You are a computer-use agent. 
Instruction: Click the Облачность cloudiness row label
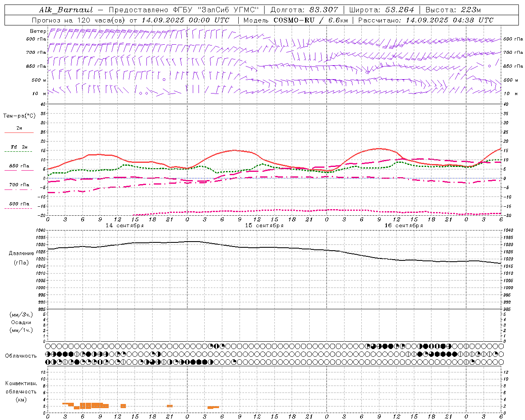click(21, 356)
